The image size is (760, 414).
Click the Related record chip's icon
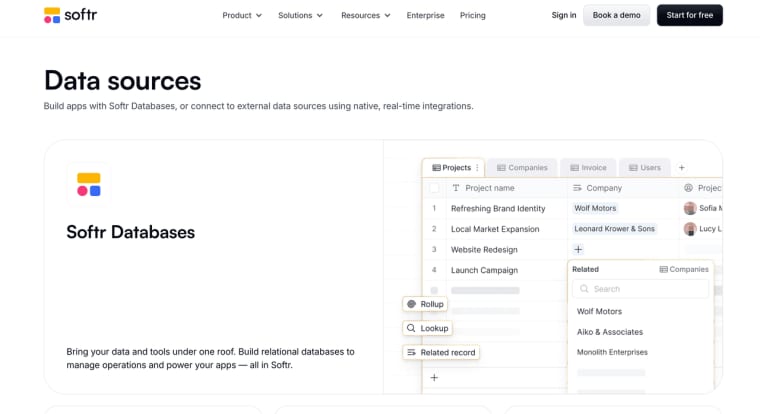[x=412, y=352]
